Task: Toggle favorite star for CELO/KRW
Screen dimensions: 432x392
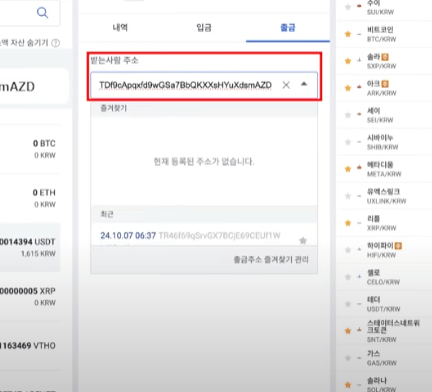Action: 348,277
